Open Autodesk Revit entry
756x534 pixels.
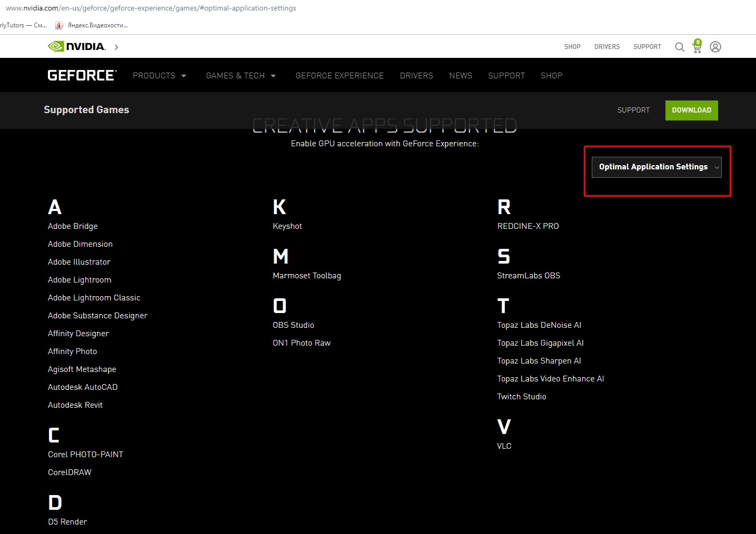[x=75, y=405]
